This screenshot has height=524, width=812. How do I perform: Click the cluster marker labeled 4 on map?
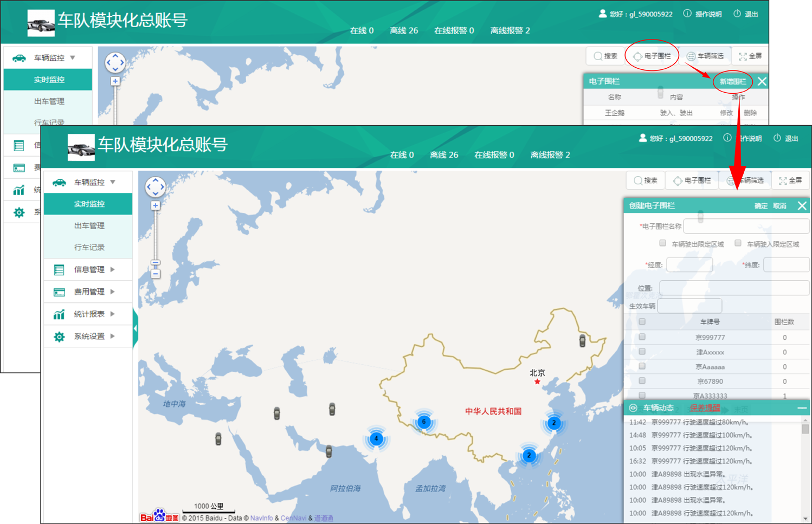click(x=376, y=438)
